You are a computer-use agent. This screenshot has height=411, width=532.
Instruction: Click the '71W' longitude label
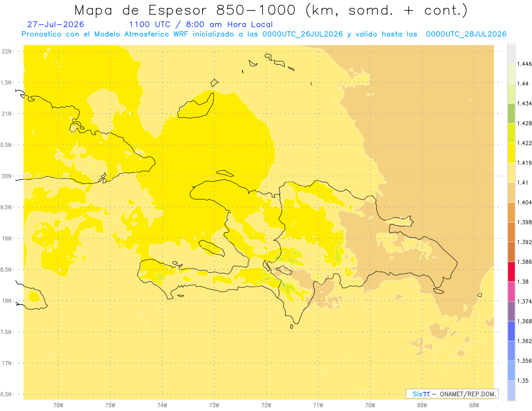pos(318,405)
